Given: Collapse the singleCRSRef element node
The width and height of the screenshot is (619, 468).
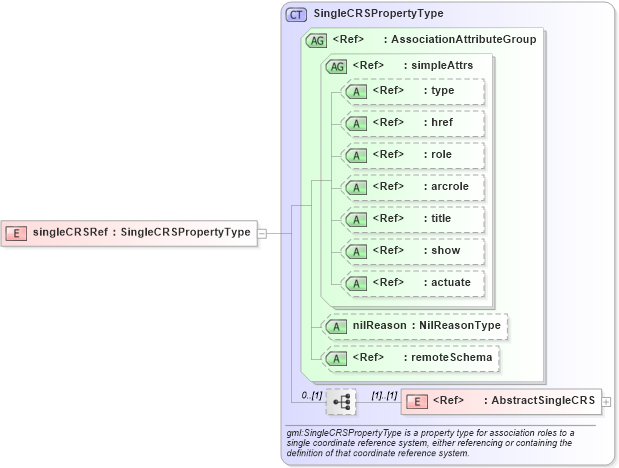Looking at the screenshot, I should click(x=263, y=233).
